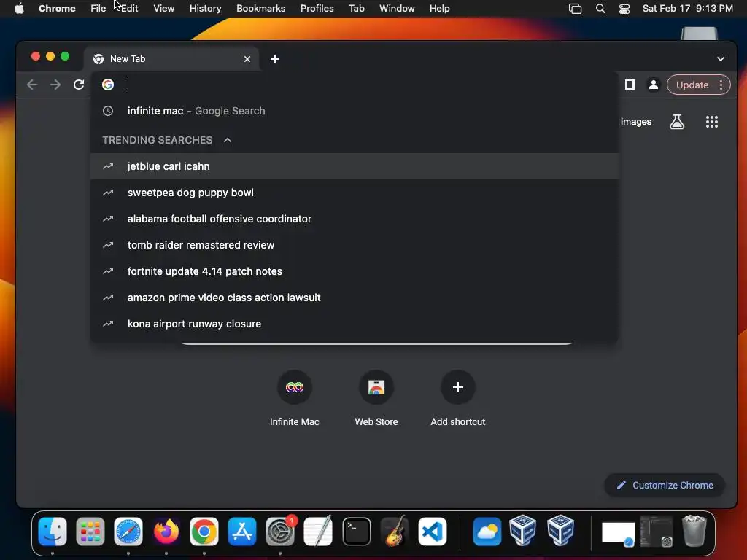The image size is (747, 560).
Task: Close the New Tab tab
Action: pos(247,59)
